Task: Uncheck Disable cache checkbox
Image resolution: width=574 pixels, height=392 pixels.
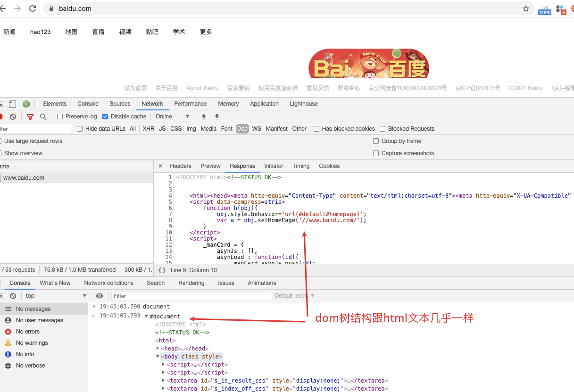Action: click(x=105, y=117)
